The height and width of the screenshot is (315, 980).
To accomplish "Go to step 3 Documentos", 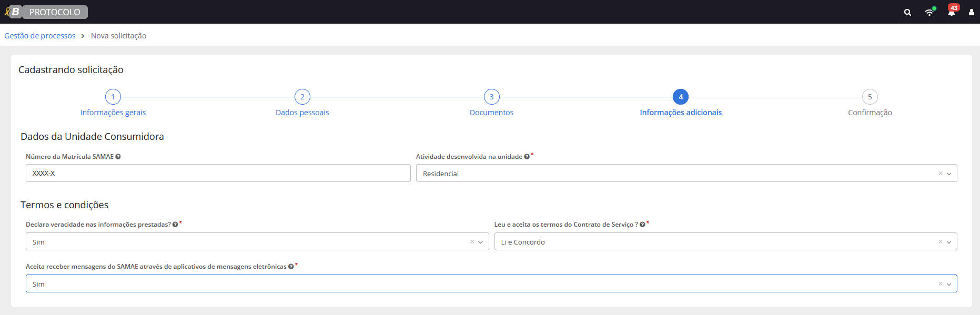I will click(x=491, y=97).
